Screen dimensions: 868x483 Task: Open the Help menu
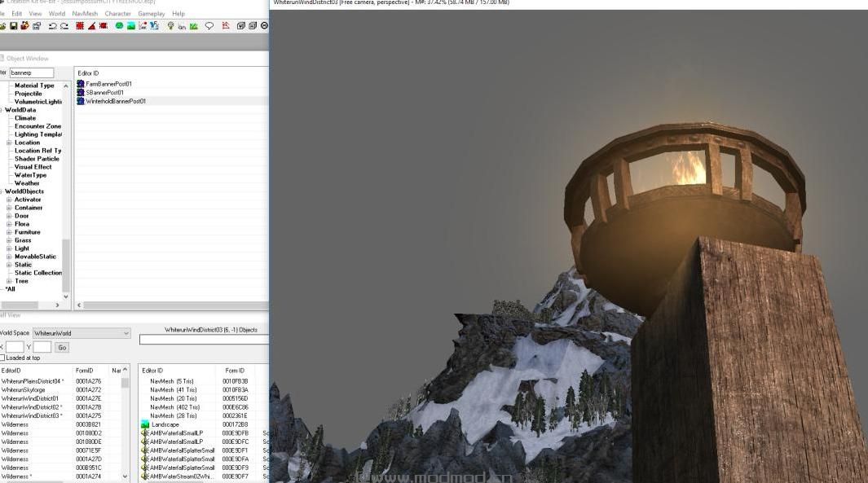(178, 13)
